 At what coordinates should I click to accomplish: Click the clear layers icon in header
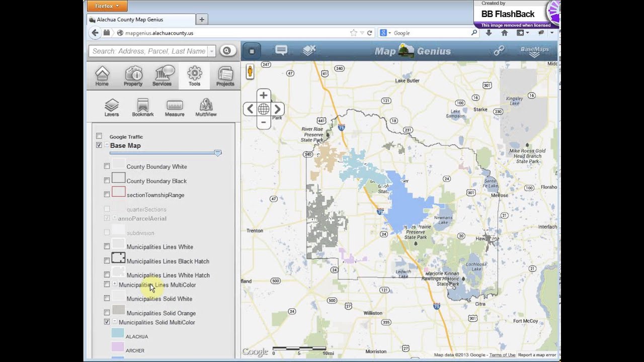309,50
